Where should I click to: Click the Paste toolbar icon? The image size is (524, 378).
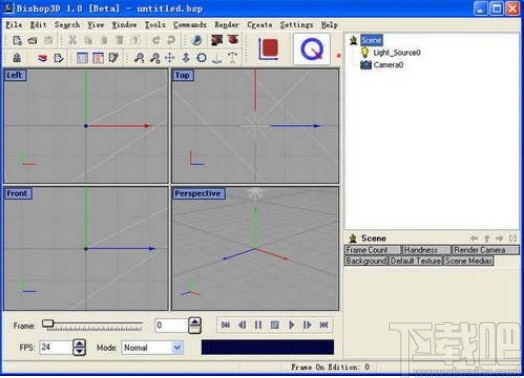[104, 40]
